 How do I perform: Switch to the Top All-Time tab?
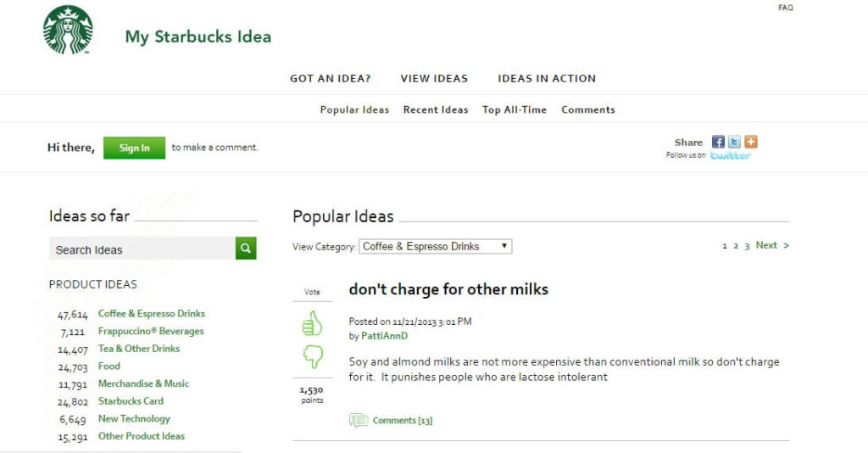[x=515, y=109]
